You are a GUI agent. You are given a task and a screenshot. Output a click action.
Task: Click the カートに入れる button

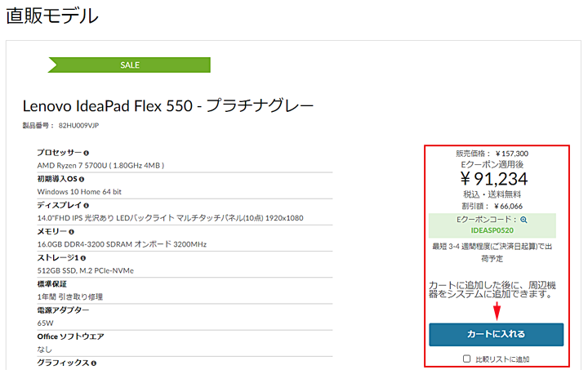(497, 334)
